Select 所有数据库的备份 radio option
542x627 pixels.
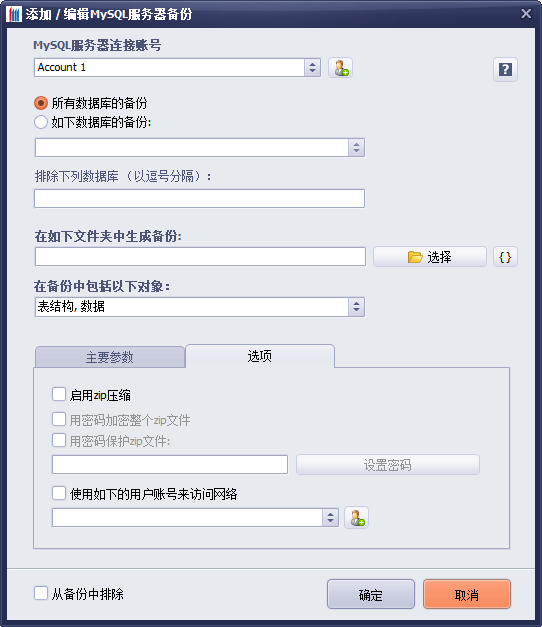[41, 103]
